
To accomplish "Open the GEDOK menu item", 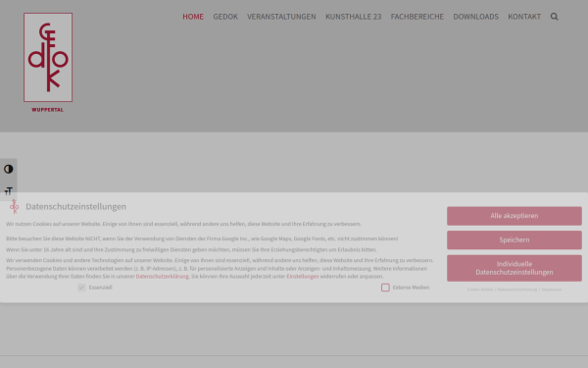I will (225, 17).
